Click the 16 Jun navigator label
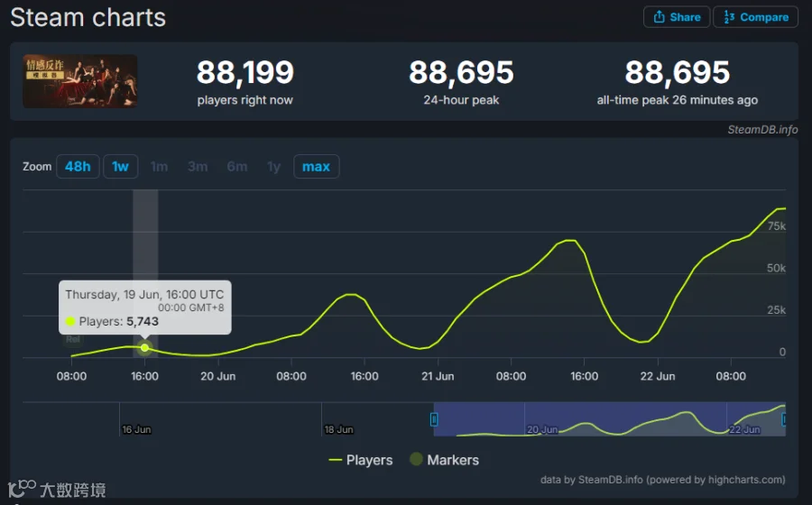Viewport: 812px width, 505px height. click(x=136, y=429)
